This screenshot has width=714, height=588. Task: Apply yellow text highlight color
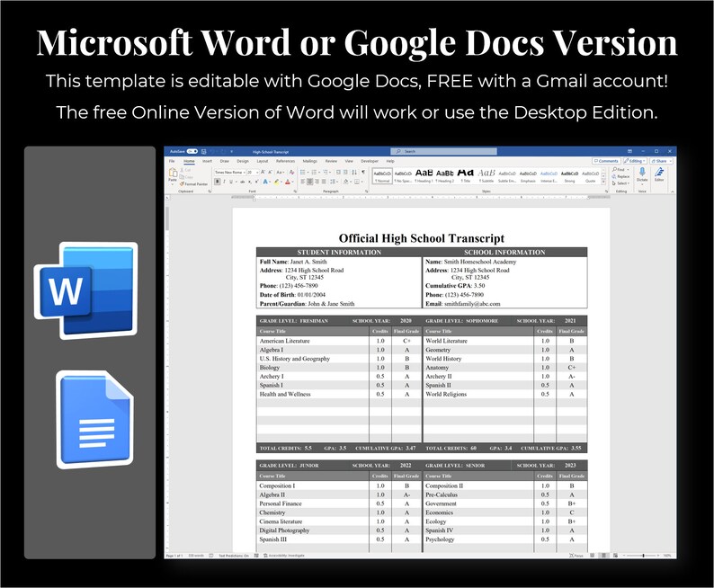(x=276, y=182)
